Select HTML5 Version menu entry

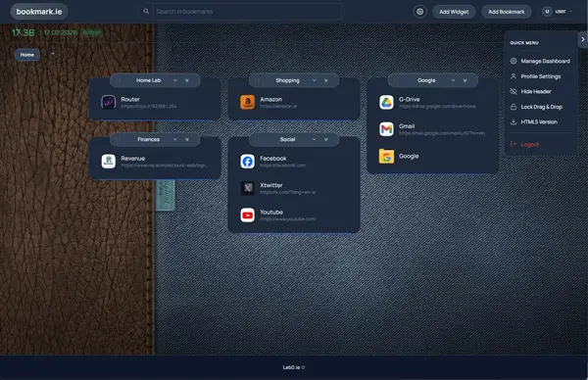(x=540, y=121)
